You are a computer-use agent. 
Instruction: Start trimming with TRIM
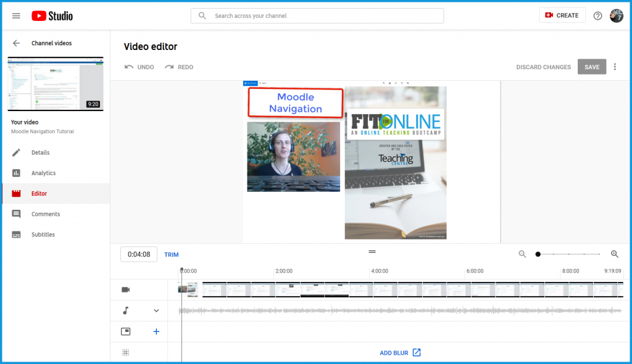(x=172, y=254)
